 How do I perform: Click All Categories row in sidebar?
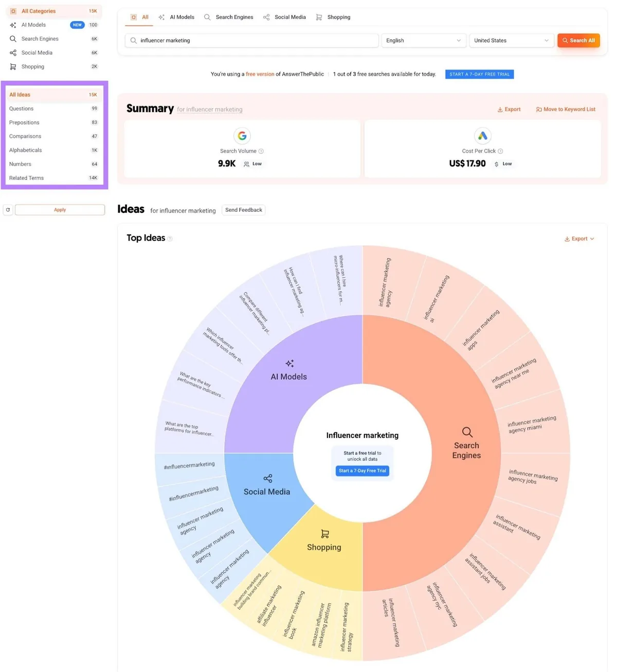pos(53,11)
